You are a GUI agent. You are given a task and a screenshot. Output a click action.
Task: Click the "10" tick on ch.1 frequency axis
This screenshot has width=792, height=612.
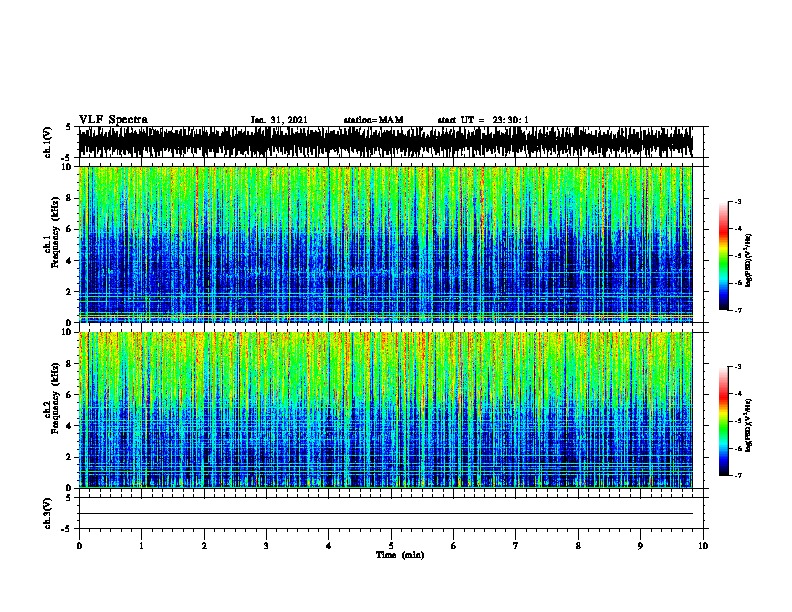(67, 167)
